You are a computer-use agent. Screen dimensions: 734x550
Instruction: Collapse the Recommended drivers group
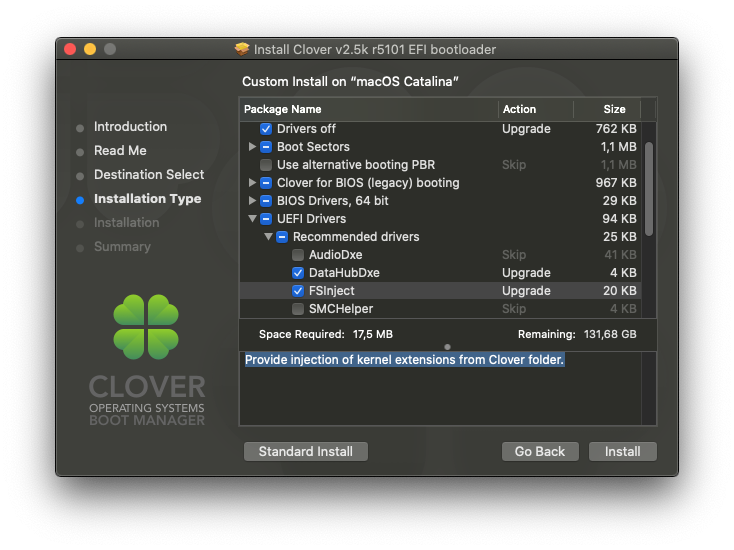268,237
